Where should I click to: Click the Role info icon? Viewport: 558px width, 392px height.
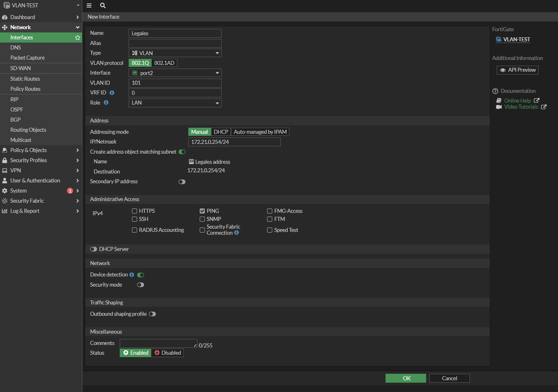tap(106, 103)
